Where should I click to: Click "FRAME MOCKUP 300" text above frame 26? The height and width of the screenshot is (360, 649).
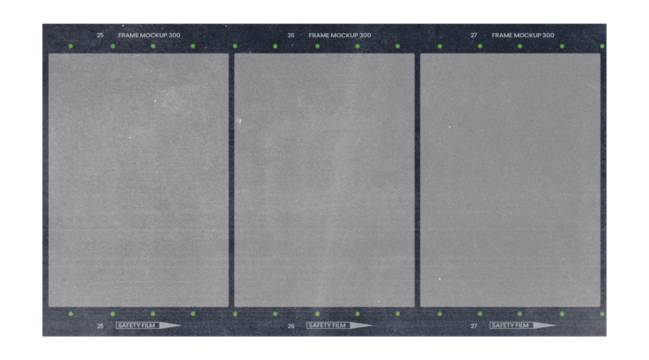coord(339,35)
